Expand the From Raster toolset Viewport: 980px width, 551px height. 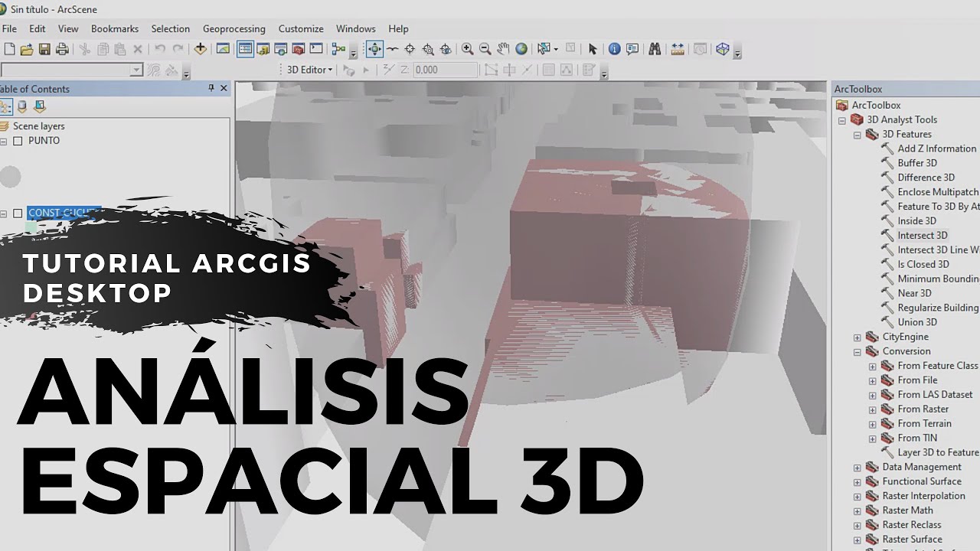pos(873,409)
